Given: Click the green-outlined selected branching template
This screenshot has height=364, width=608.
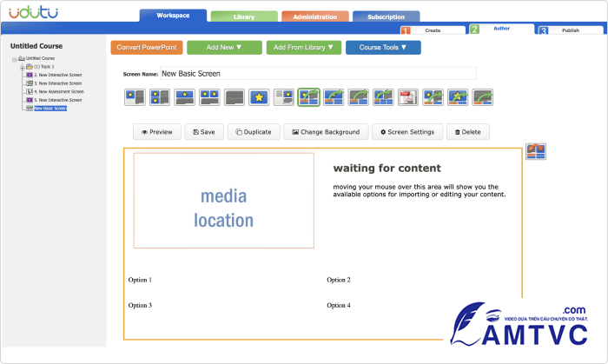Looking at the screenshot, I should click(x=308, y=97).
